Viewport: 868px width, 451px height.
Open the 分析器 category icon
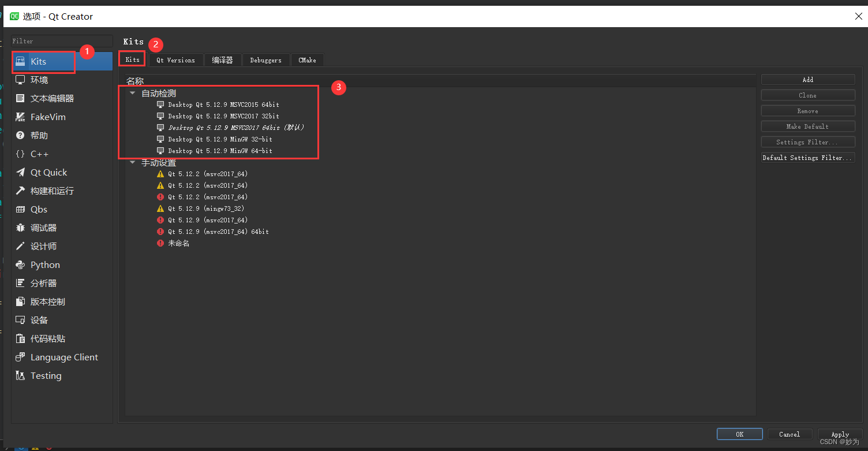(21, 283)
